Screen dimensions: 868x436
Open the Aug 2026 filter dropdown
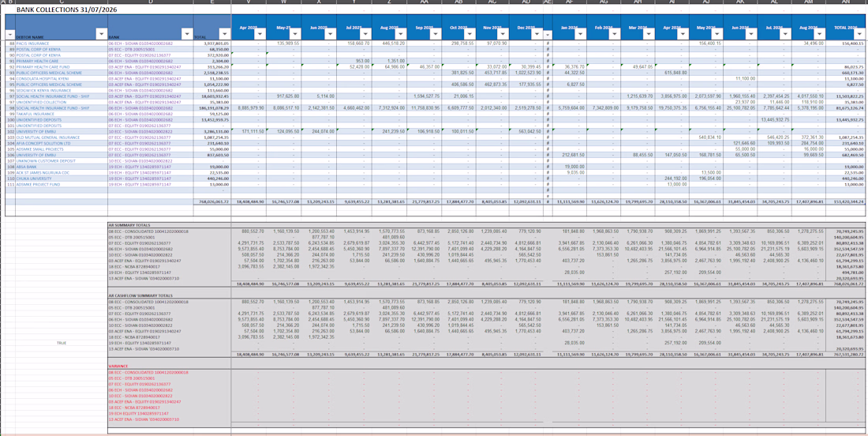(x=819, y=34)
